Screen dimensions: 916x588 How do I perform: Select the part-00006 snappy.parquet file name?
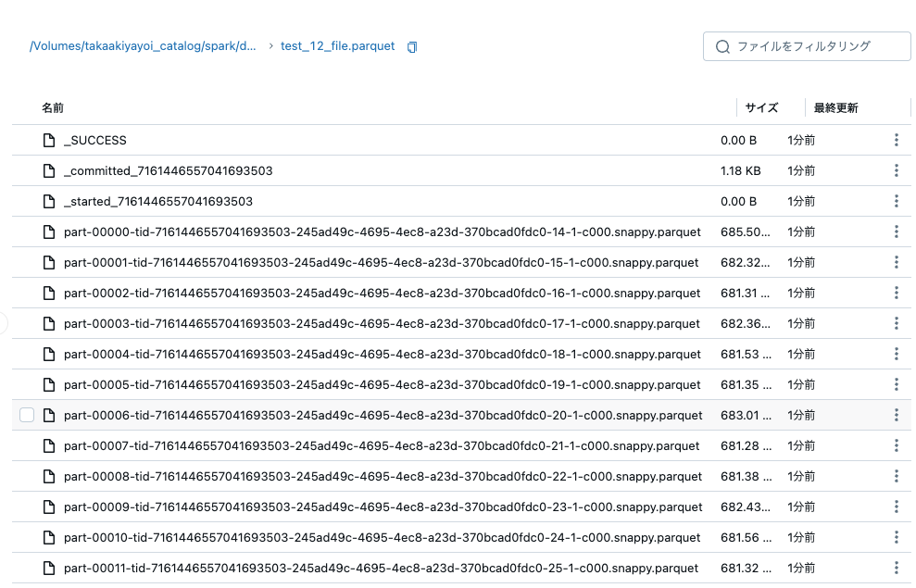pos(383,415)
